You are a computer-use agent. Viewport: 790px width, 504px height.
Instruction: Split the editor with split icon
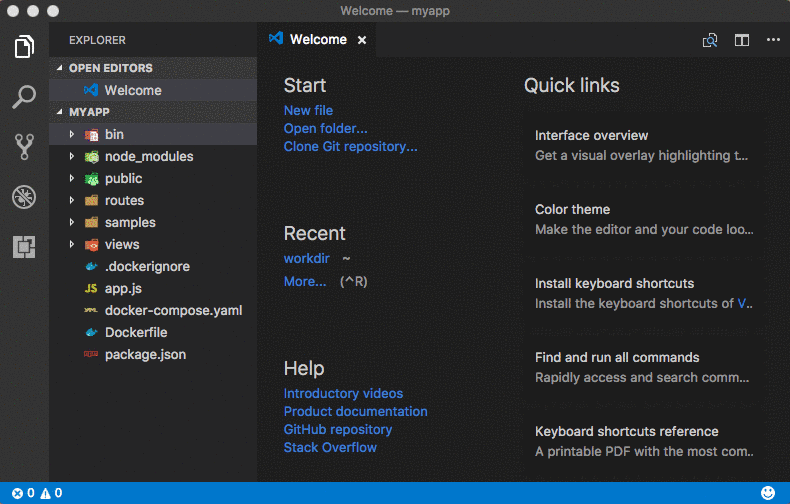pyautogui.click(x=742, y=40)
